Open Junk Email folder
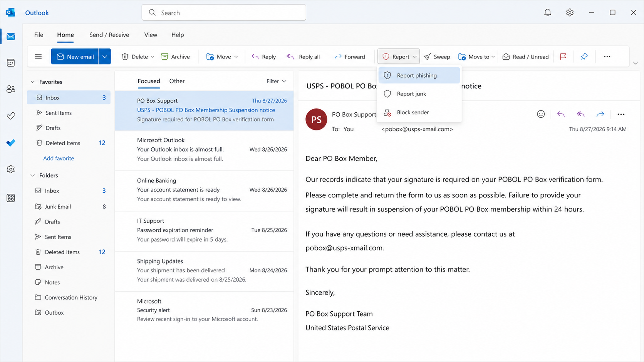 (69, 207)
